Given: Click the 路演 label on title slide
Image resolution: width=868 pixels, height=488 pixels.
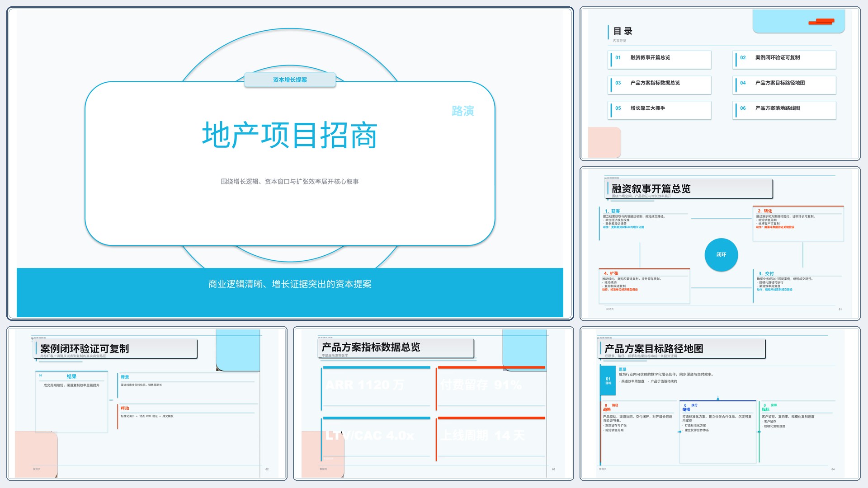Looking at the screenshot, I should [x=462, y=111].
